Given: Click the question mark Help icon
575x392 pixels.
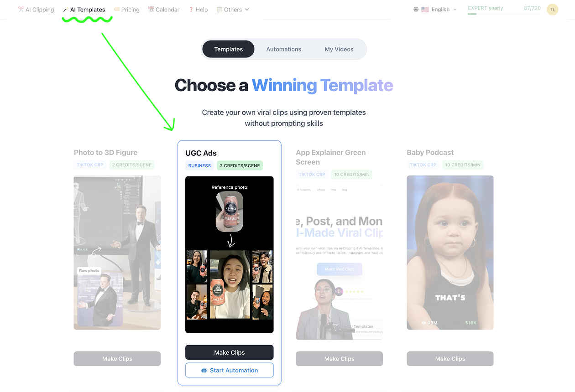Looking at the screenshot, I should pyautogui.click(x=191, y=10).
